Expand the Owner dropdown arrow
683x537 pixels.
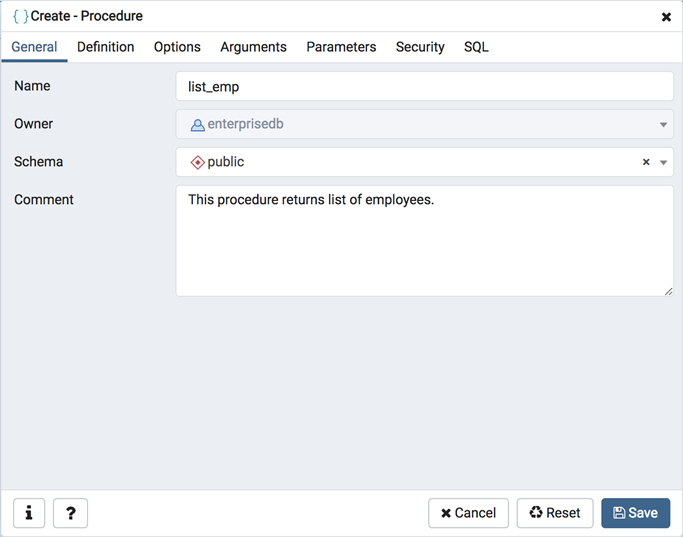pos(663,125)
